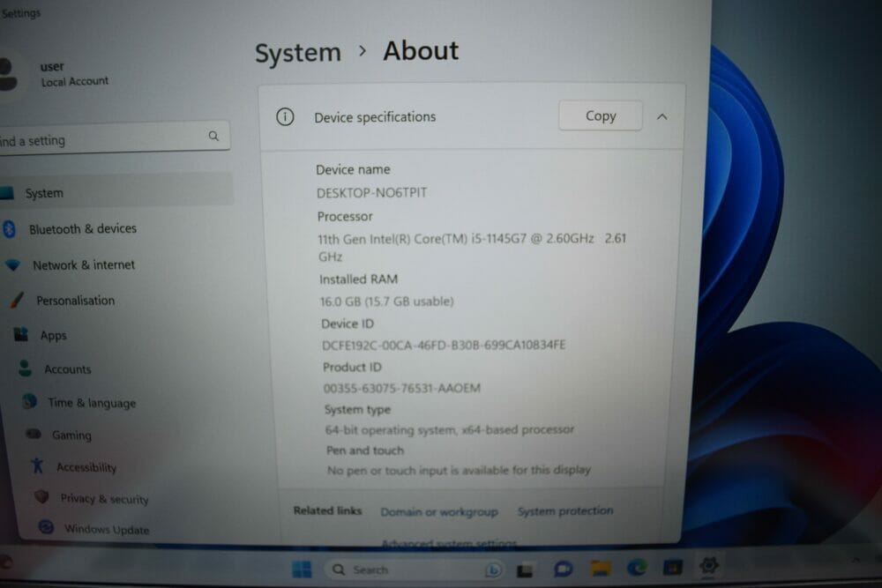882x588 pixels.
Task: Click the Bluetooth icon in sidebar
Action: click(x=9, y=229)
